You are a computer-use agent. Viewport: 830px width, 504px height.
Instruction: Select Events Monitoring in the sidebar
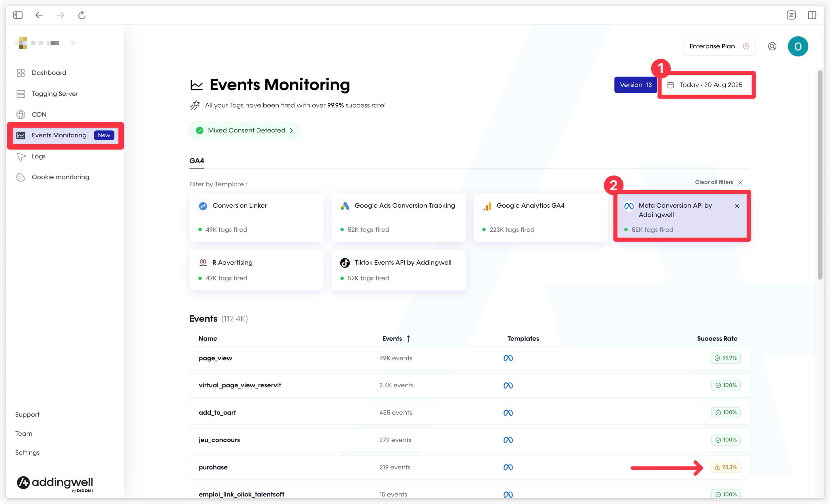65,135
